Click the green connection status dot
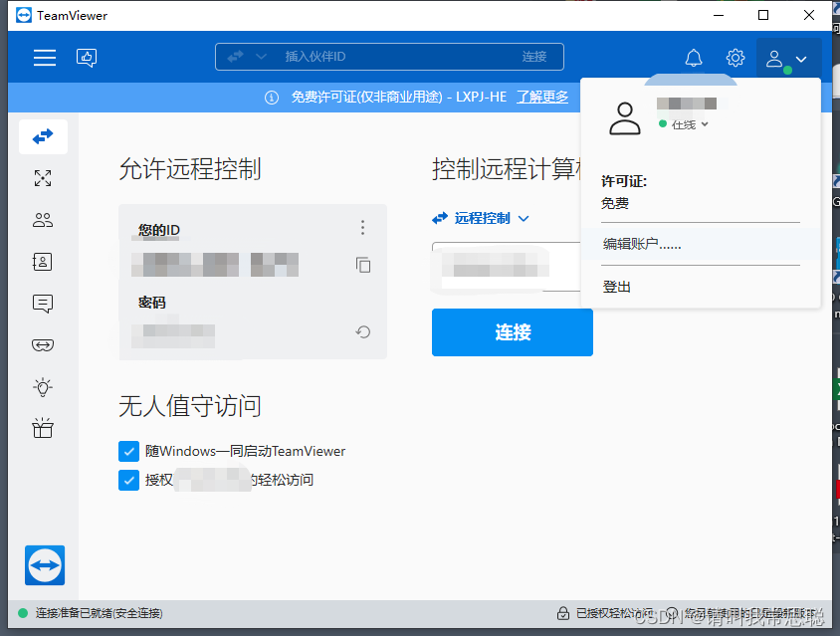This screenshot has width=840, height=636. point(23,613)
